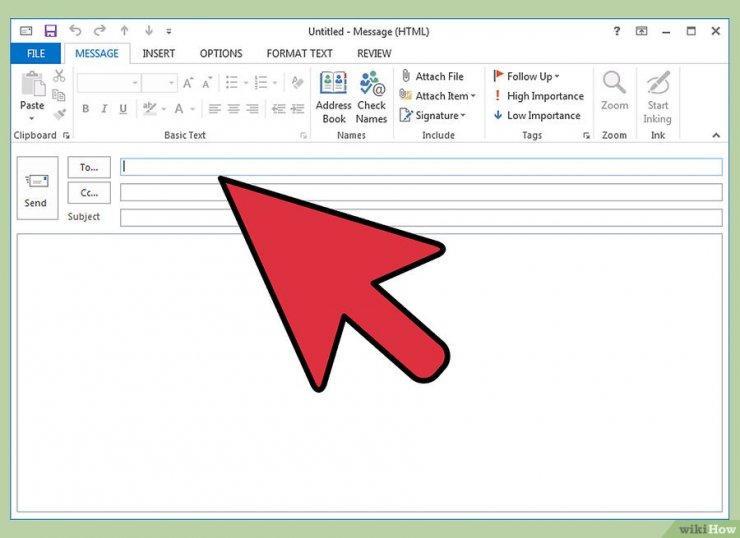Image resolution: width=740 pixels, height=538 pixels.
Task: Toggle Bold formatting
Action: 85,109
